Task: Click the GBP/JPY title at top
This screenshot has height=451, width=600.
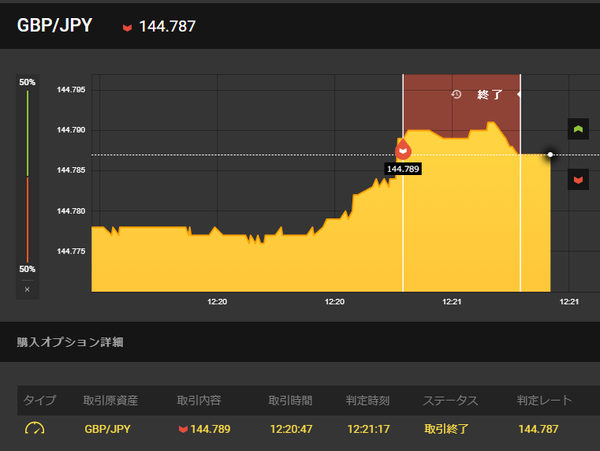Action: pos(54,26)
